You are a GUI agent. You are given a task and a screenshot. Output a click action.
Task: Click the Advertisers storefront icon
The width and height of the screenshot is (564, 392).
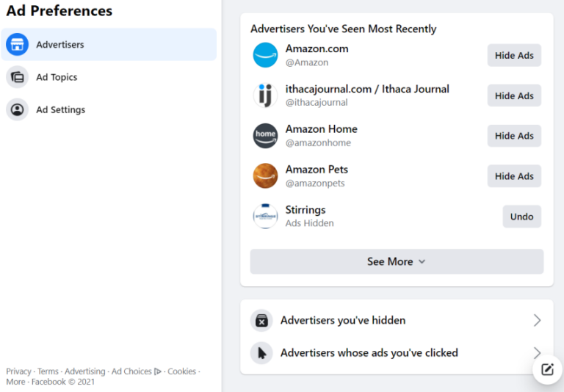pyautogui.click(x=17, y=45)
